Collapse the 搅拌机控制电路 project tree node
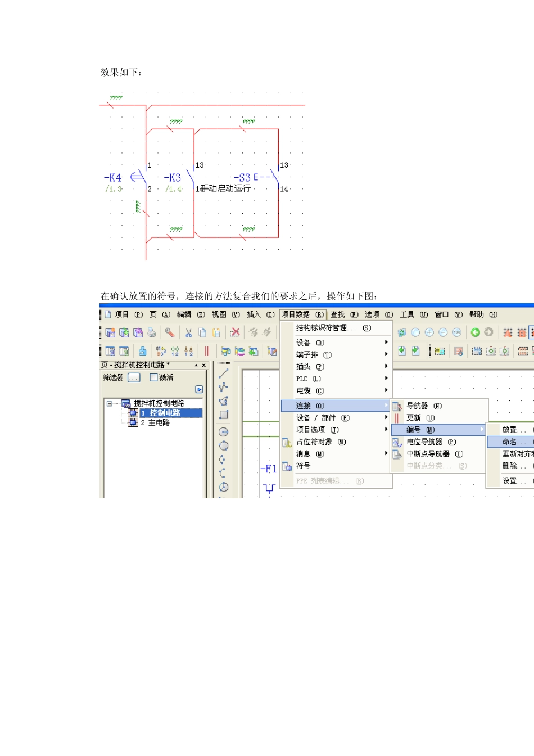 coord(109,403)
